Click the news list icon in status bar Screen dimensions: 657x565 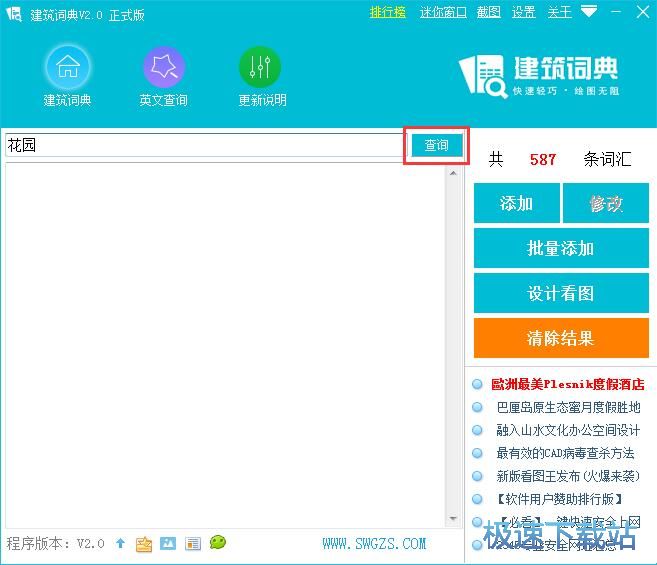pyautogui.click(x=192, y=543)
